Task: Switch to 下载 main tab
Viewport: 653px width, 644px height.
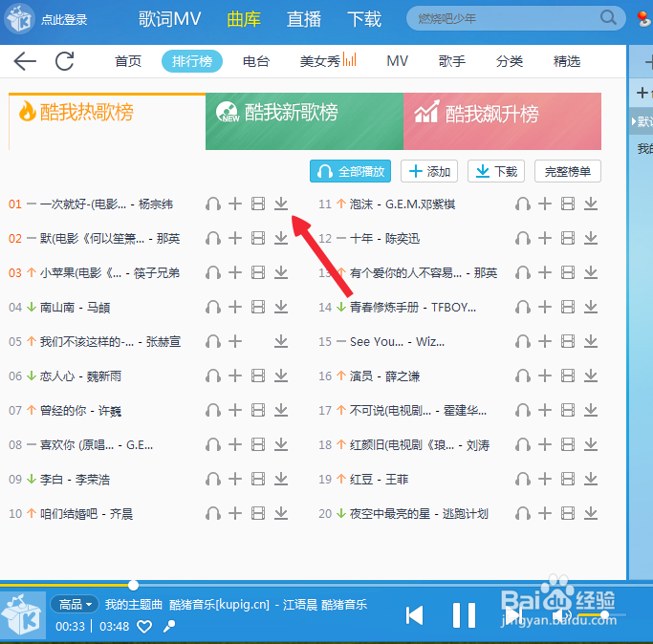Action: [x=364, y=19]
